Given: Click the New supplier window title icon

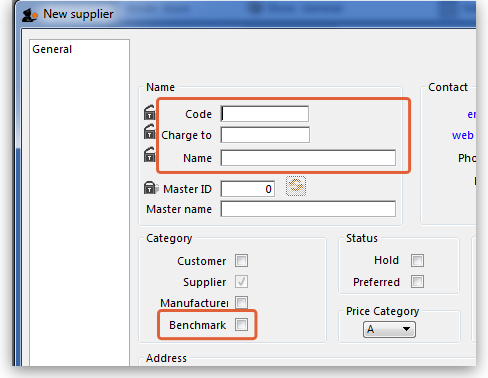Looking at the screenshot, I should [29, 15].
